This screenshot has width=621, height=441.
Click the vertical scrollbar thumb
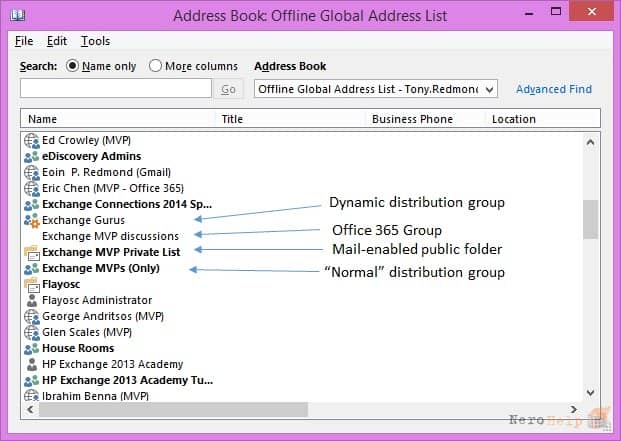[590, 219]
